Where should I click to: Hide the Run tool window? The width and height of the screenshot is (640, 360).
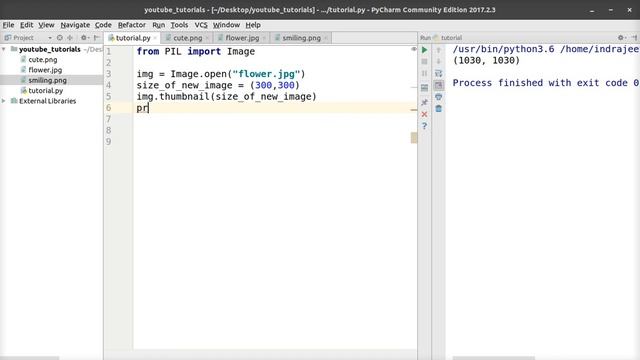[635, 38]
